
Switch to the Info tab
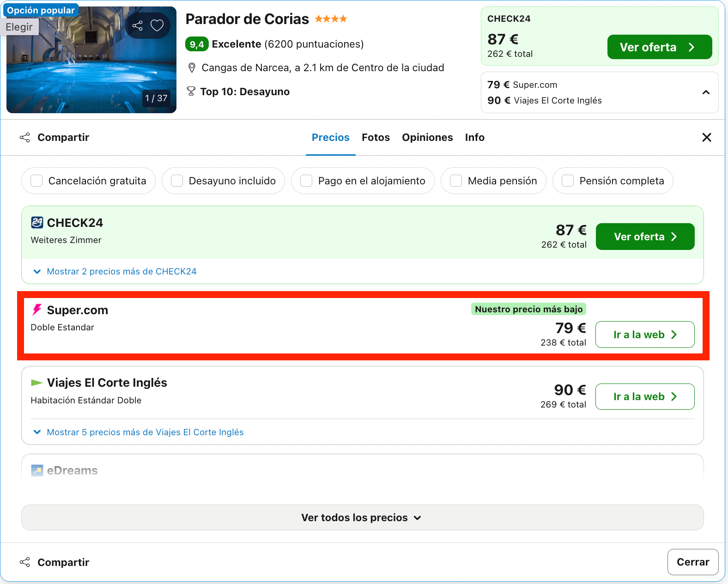(474, 137)
